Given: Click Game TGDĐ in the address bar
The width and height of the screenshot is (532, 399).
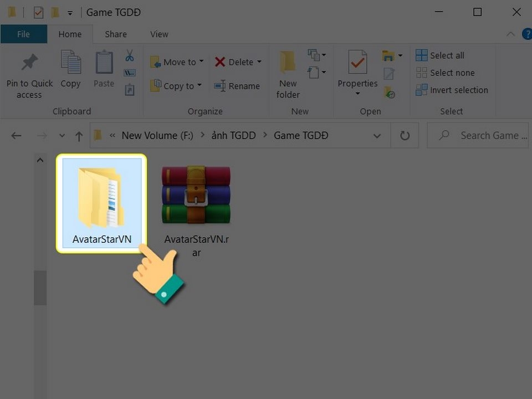Looking at the screenshot, I should 301,135.
